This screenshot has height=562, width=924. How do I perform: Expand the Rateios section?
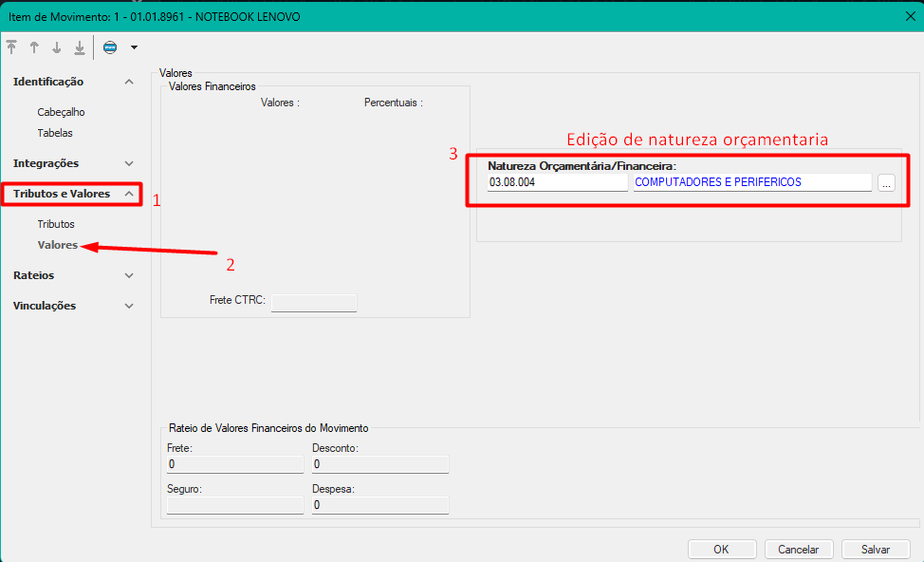pos(129,275)
